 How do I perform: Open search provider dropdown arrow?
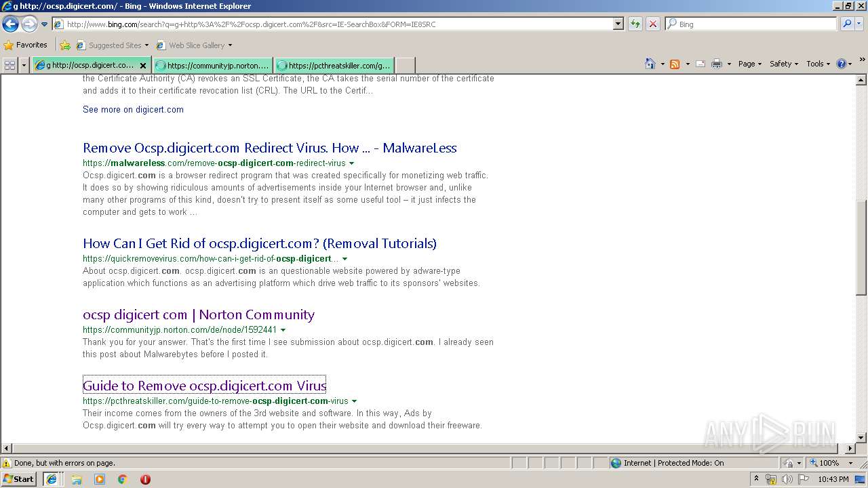[859, 24]
